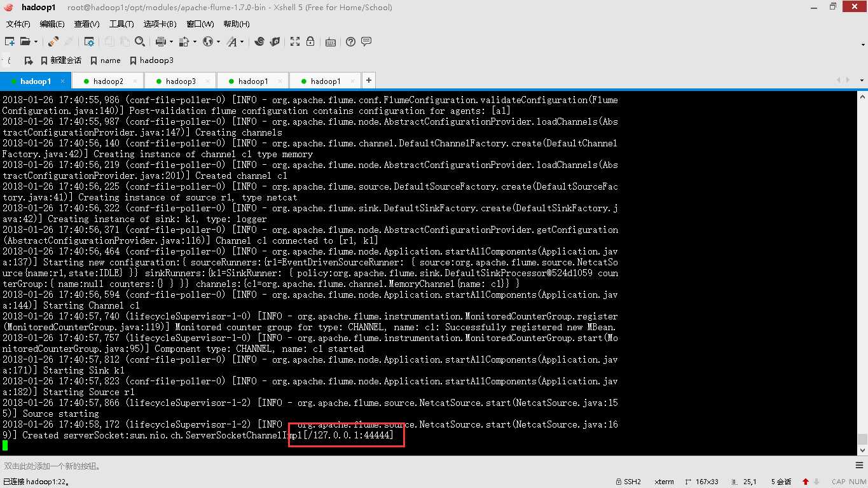
Task: Expand the globe encoding dropdown arrow
Action: (218, 42)
